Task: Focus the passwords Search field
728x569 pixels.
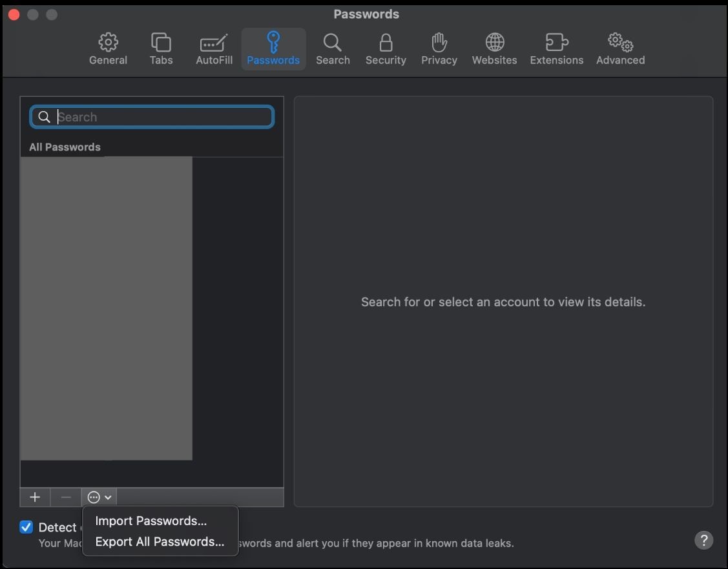Action: coord(152,117)
